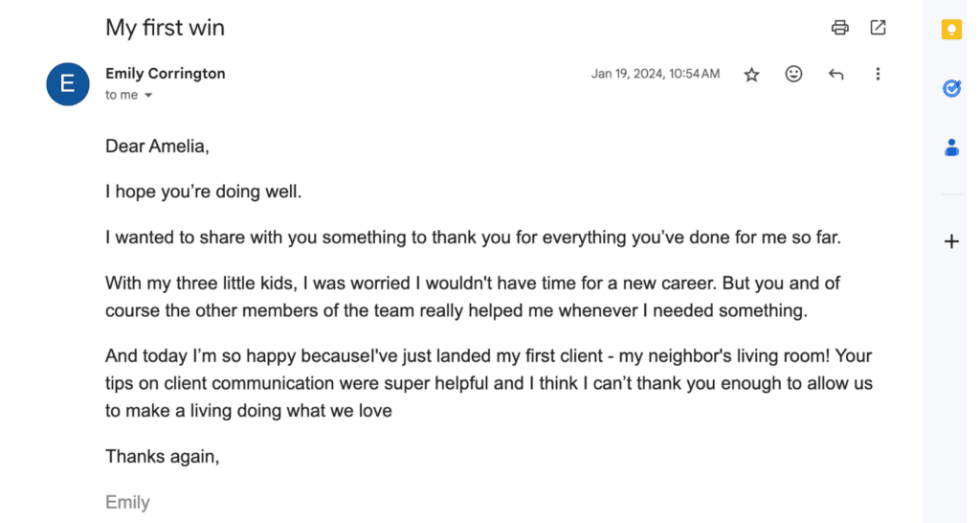The image size is (980, 523).
Task: Open the three-dot More options menu
Action: coord(878,74)
